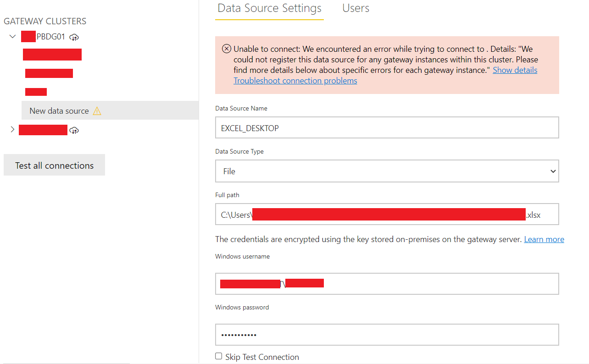
Task: Click Test all connections button
Action: pyautogui.click(x=54, y=165)
